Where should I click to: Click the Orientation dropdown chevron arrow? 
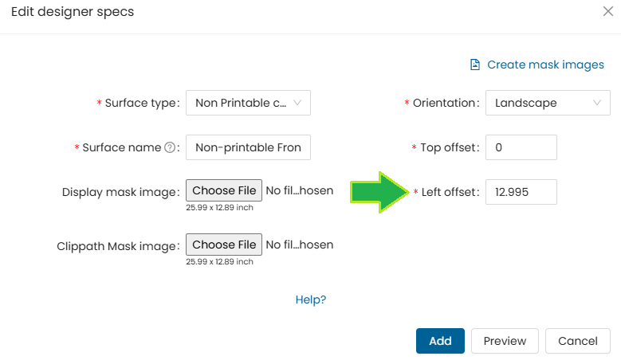(x=597, y=103)
